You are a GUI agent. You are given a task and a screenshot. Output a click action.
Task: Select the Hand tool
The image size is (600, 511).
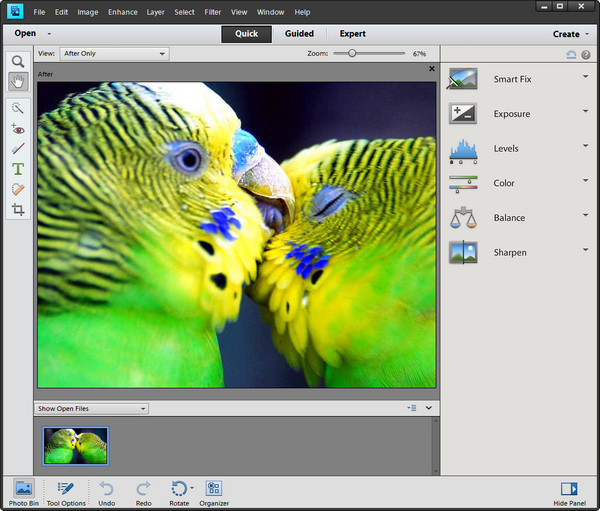[x=18, y=81]
